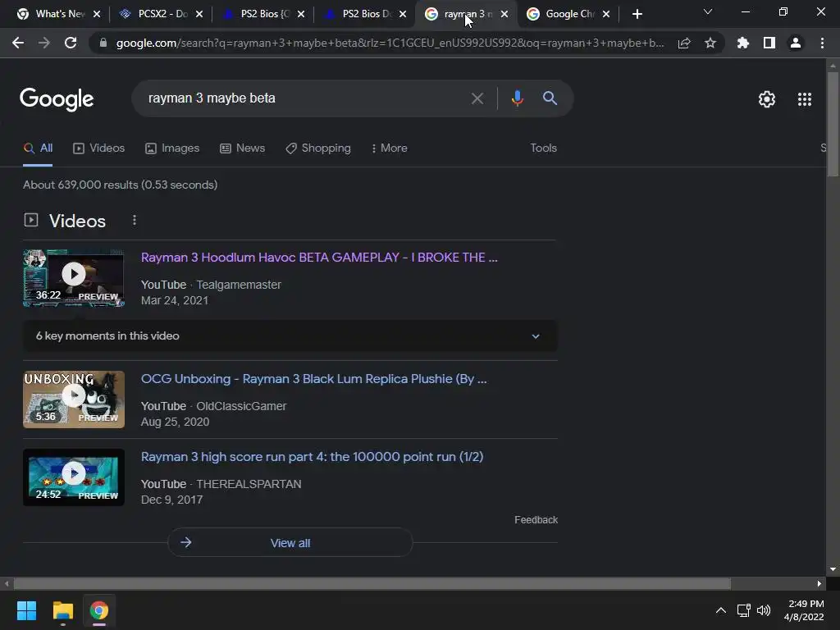Start a voice search with microphone
This screenshot has width=840, height=630.
(517, 98)
